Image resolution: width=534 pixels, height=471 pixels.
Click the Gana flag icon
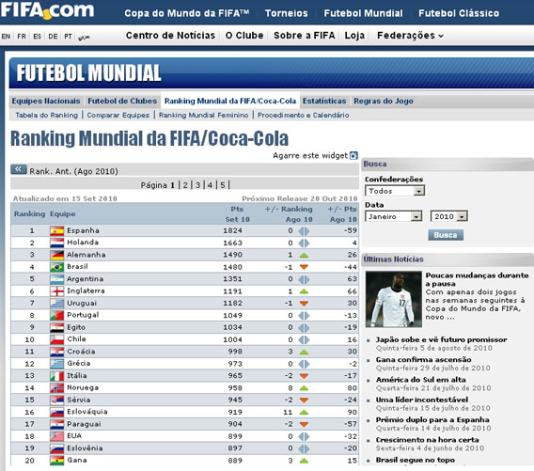57,460
